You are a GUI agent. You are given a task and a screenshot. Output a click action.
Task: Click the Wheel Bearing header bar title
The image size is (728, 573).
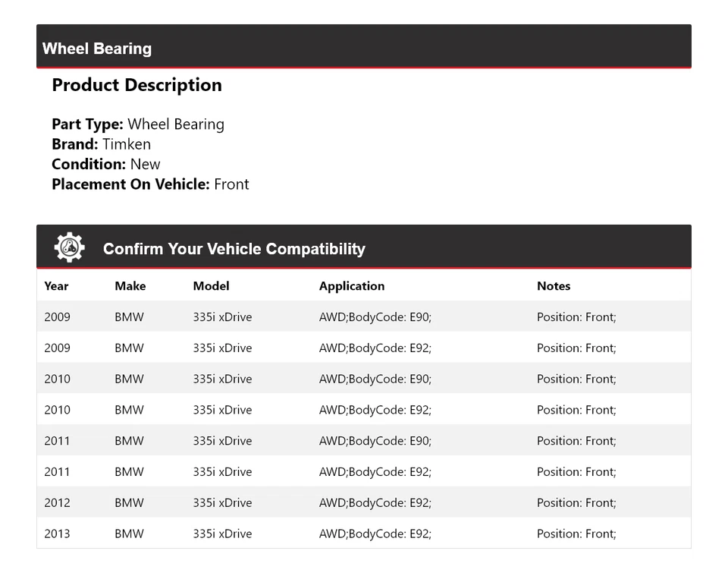click(x=97, y=49)
